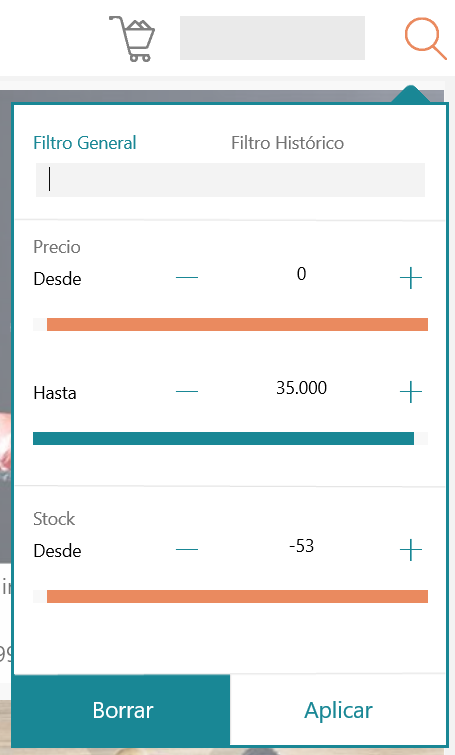Select the Stock Desde value -53
The image size is (455, 755).
pyautogui.click(x=301, y=546)
